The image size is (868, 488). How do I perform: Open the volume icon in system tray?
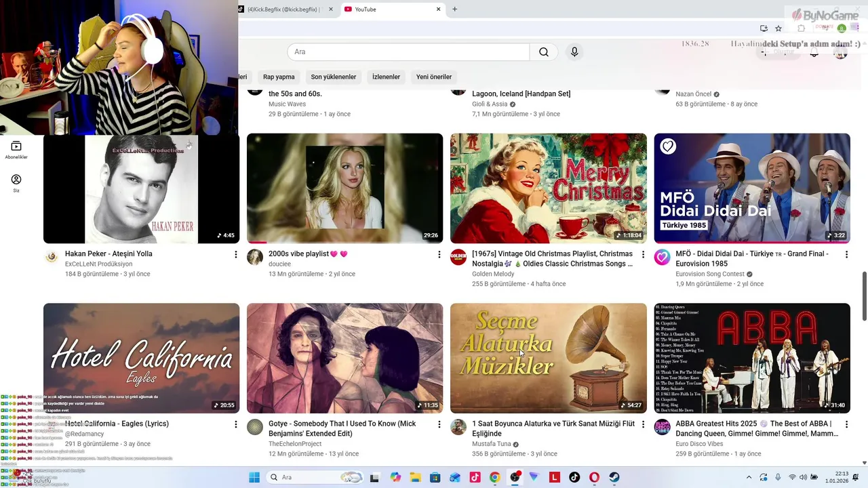pyautogui.click(x=804, y=477)
